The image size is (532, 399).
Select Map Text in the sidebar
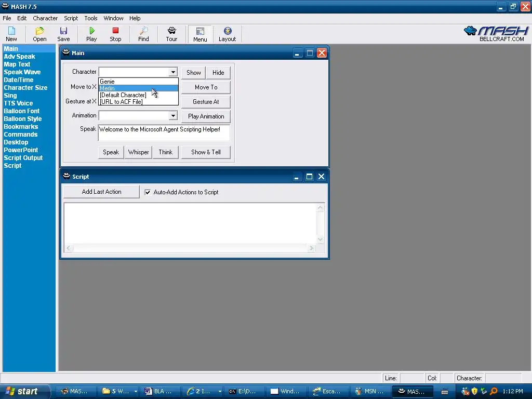(17, 64)
